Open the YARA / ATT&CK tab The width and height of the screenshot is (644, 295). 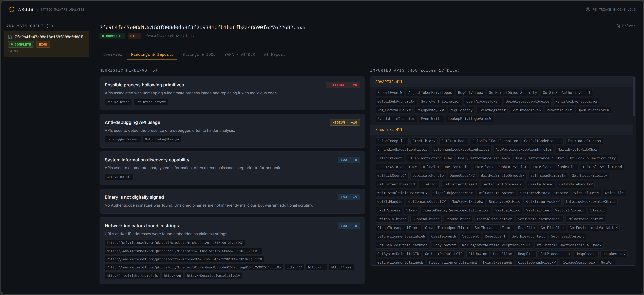(x=239, y=54)
